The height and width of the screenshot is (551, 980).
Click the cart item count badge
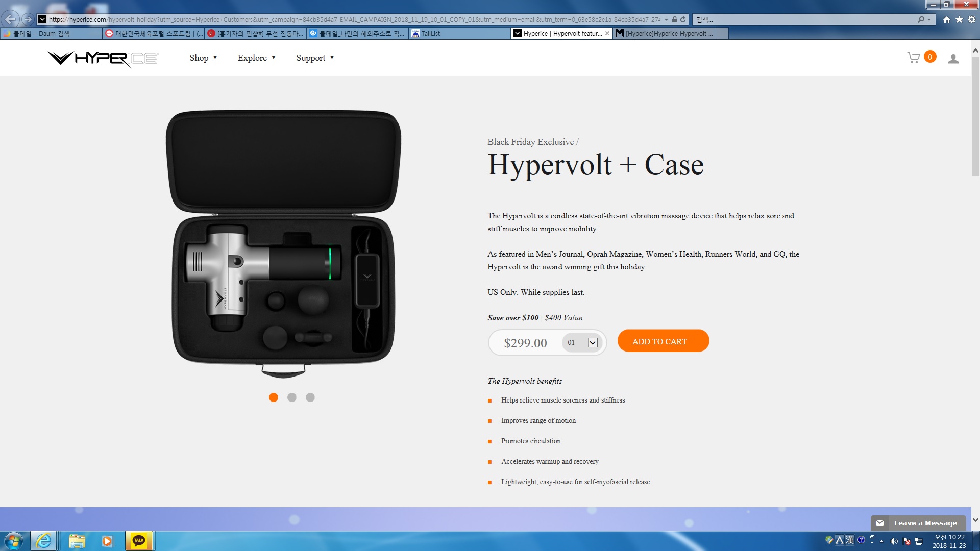(930, 57)
